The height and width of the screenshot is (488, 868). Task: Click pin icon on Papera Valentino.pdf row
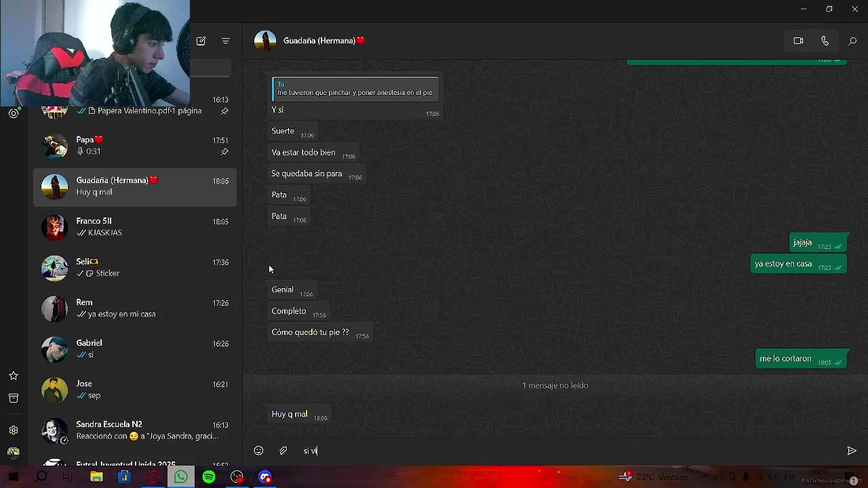224,111
